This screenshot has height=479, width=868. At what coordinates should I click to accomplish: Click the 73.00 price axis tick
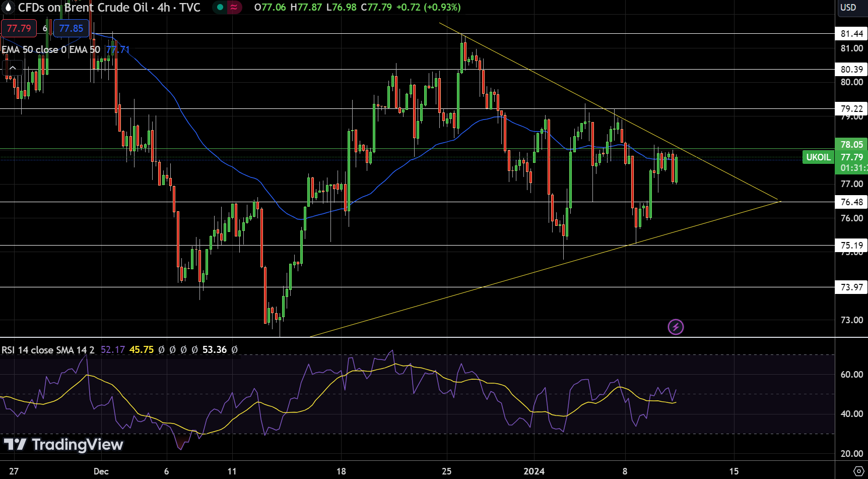coord(851,320)
